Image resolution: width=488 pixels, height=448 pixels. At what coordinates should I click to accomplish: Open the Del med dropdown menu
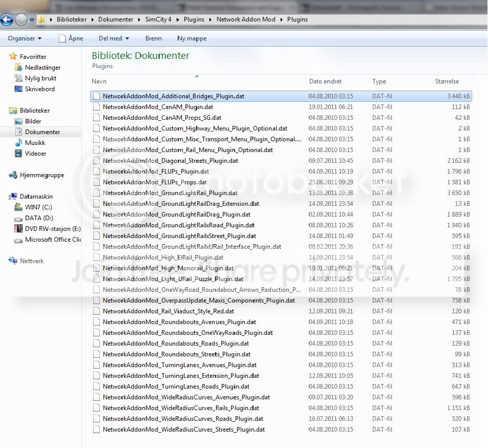[x=114, y=38]
